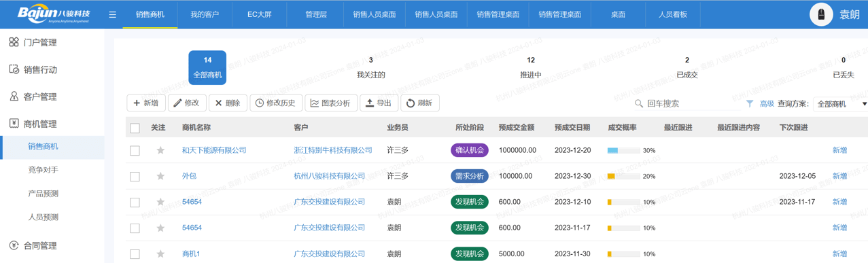This screenshot has height=263, width=868.
Task: Open 图表分析 chart analysis
Action: coord(331,103)
